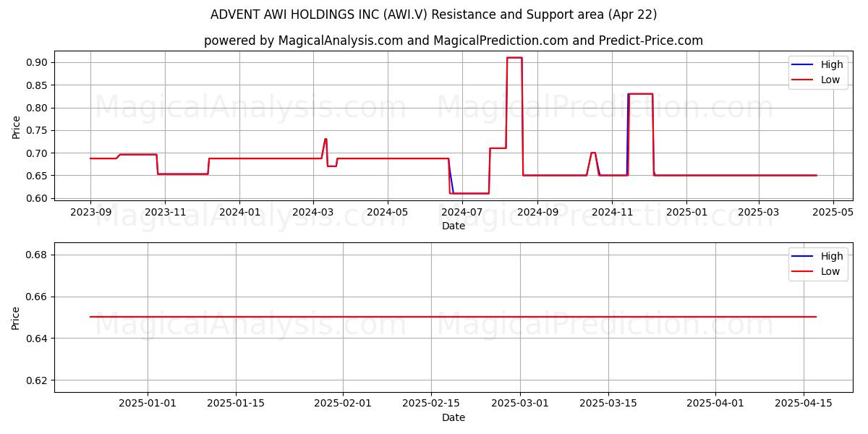The width and height of the screenshot is (868, 434).
Task: Click the 'Price' y-axis label of the upper chart
Action: [17, 125]
